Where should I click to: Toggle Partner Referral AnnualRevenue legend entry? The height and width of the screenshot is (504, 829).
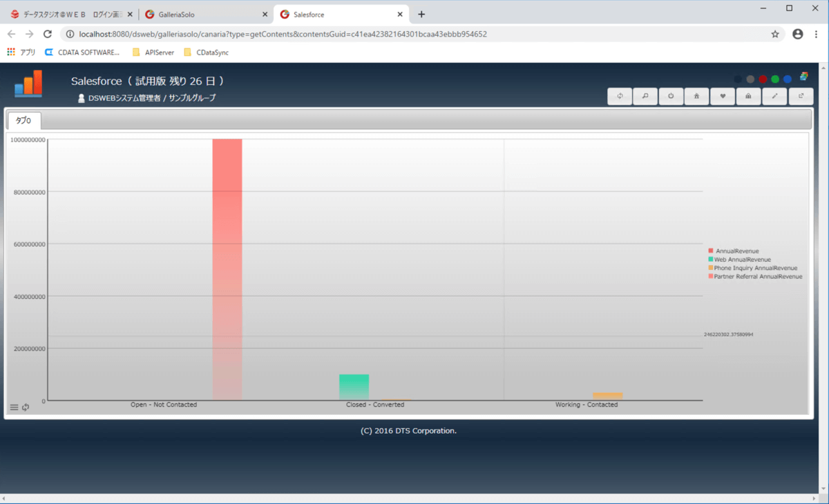click(755, 276)
